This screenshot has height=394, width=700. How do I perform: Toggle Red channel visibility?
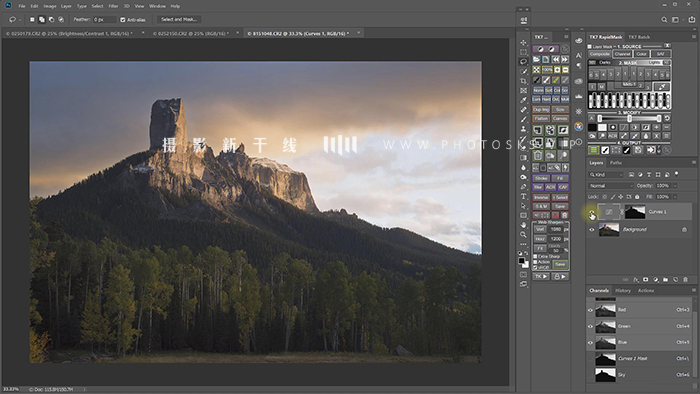pos(590,310)
